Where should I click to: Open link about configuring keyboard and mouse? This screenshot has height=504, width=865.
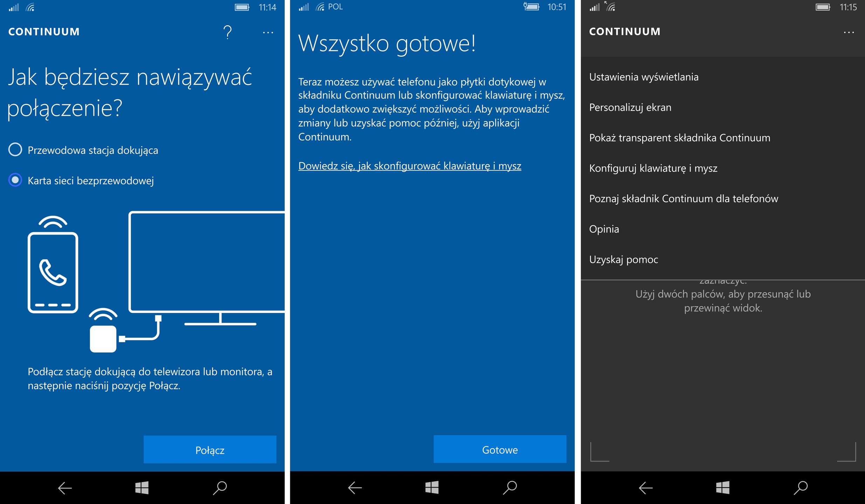(x=409, y=166)
